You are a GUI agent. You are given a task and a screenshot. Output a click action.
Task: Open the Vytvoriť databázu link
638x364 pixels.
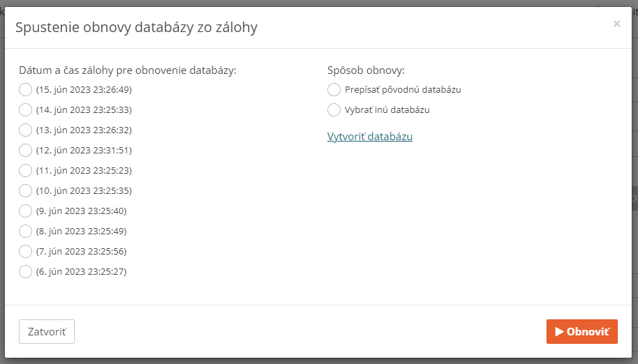[370, 137]
